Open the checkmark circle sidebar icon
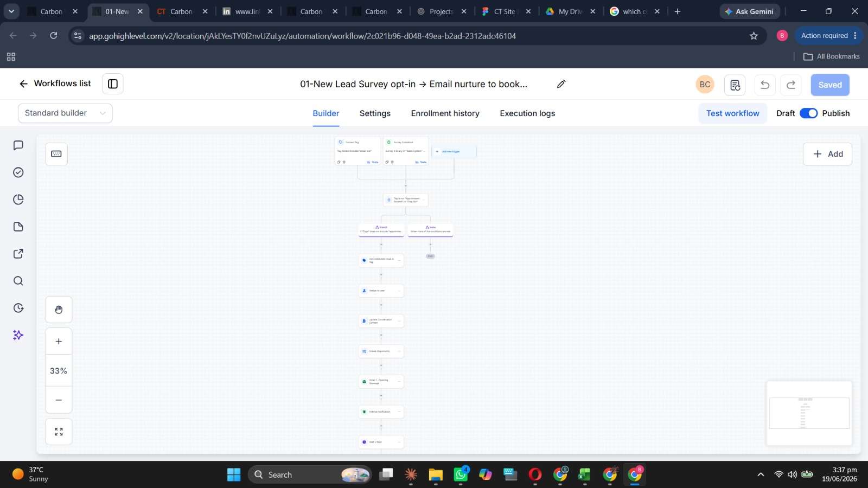This screenshot has width=868, height=488. pyautogui.click(x=18, y=172)
